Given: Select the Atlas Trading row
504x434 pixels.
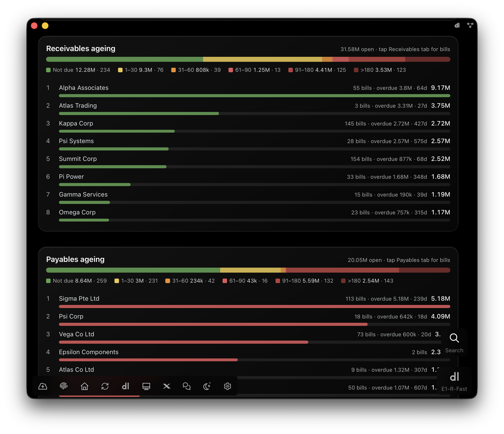Looking at the screenshot, I should pyautogui.click(x=248, y=108).
